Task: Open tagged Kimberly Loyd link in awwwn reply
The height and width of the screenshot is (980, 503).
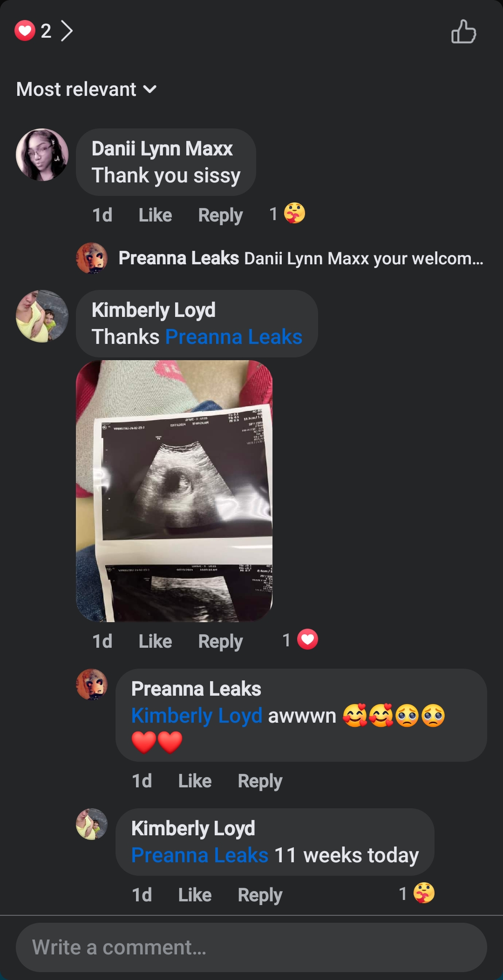Action: click(197, 715)
